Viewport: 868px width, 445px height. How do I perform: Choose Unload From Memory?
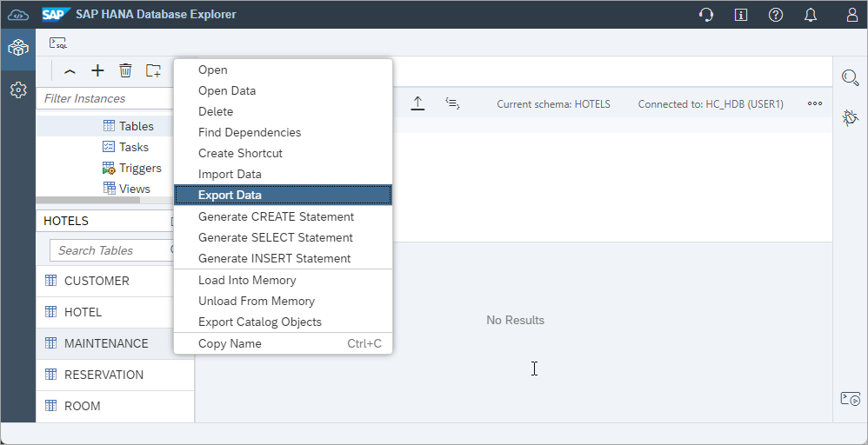(x=283, y=301)
